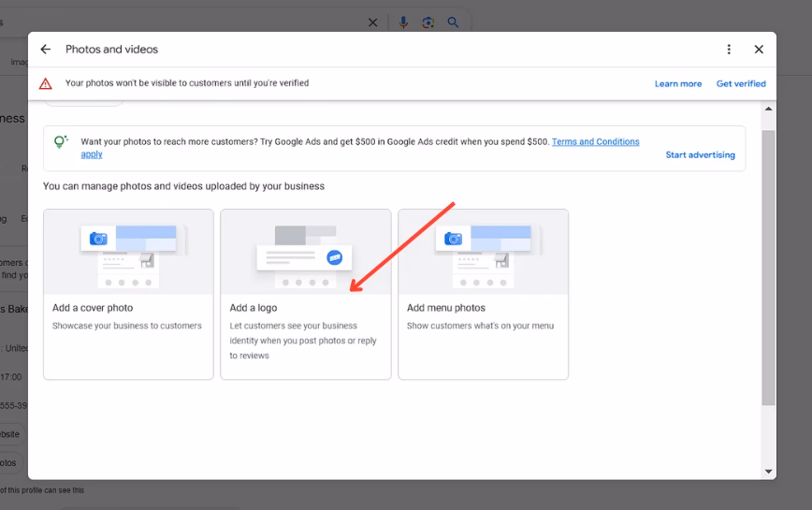812x510 pixels.
Task: Click the Get verified link
Action: (741, 84)
